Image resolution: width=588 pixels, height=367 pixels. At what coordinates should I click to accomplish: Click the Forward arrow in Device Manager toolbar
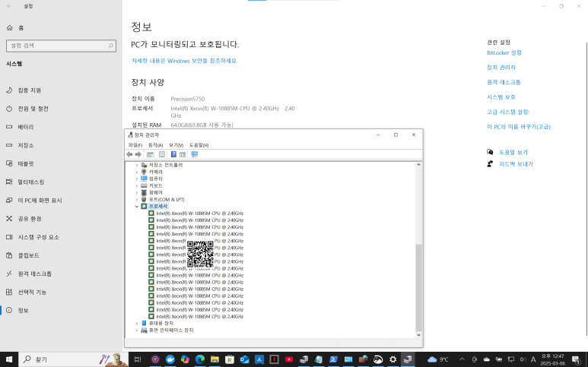(x=138, y=154)
